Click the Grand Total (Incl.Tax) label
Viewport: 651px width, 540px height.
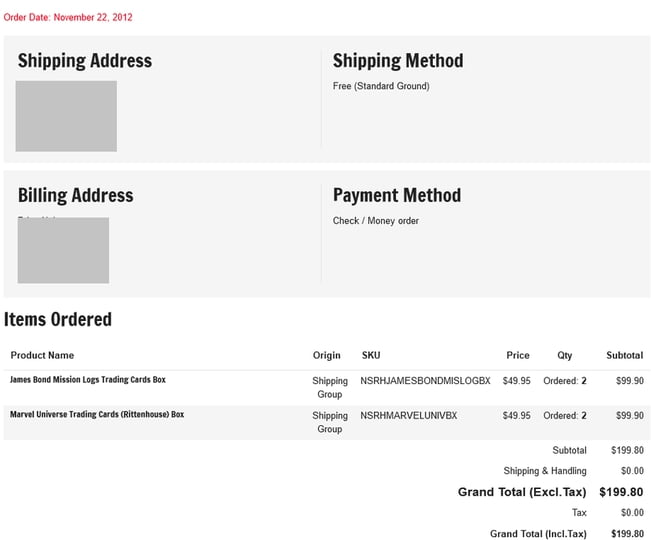tap(538, 533)
